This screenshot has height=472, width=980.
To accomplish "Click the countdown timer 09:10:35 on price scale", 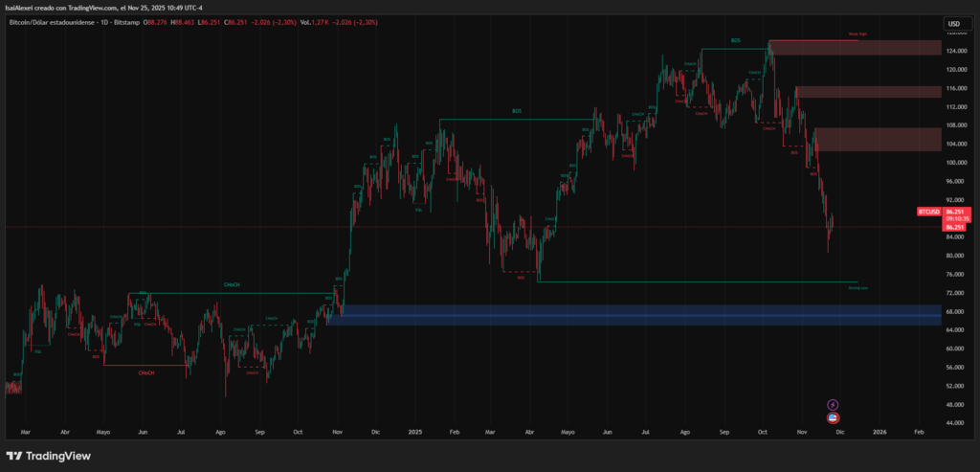I will (957, 218).
